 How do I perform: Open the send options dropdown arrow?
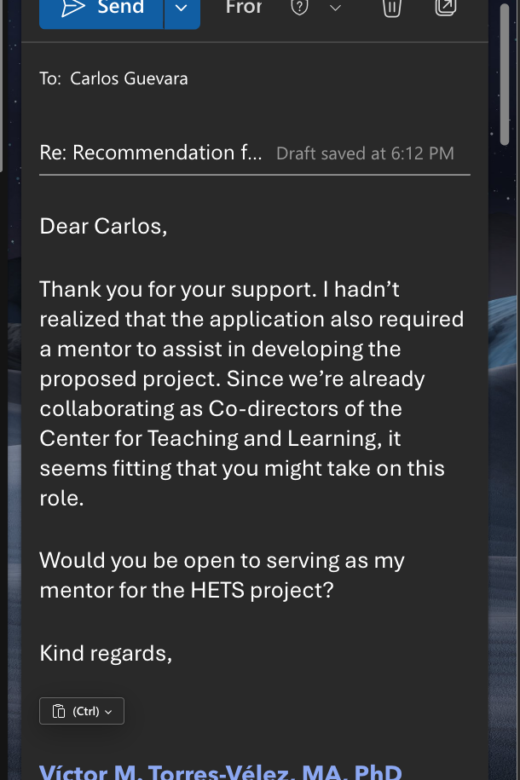pyautogui.click(x=182, y=9)
